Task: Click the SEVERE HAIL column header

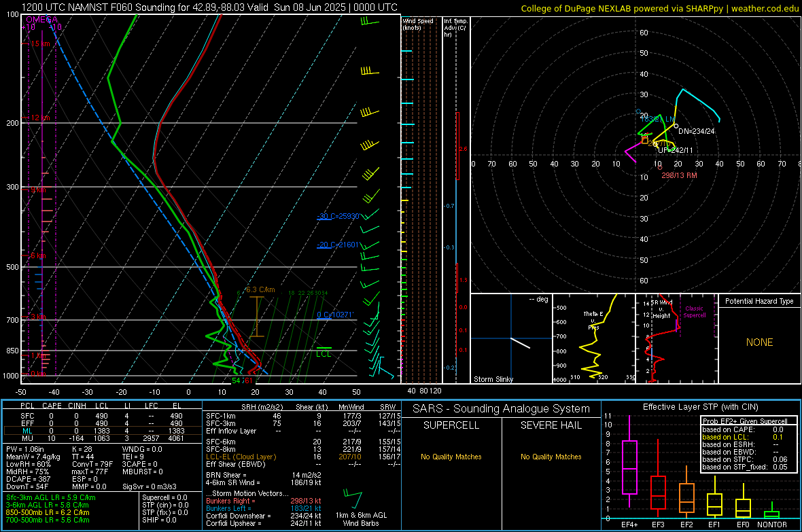Action: click(551, 425)
